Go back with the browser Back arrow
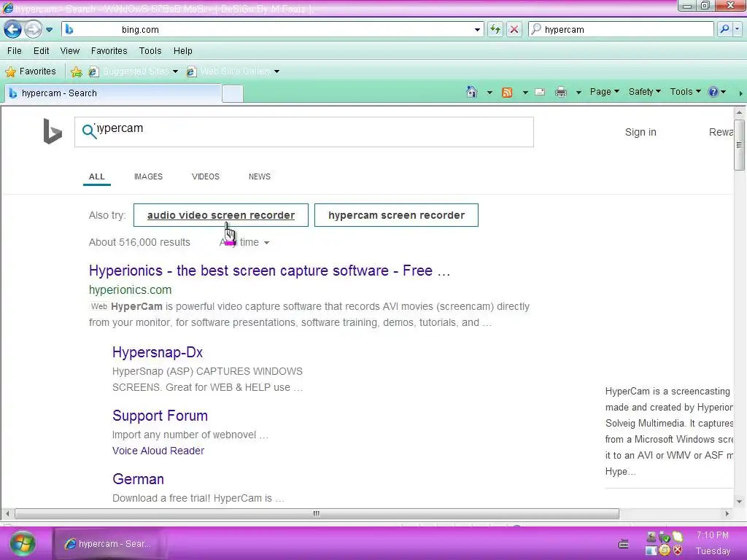Image resolution: width=747 pixels, height=560 pixels. click(x=13, y=29)
